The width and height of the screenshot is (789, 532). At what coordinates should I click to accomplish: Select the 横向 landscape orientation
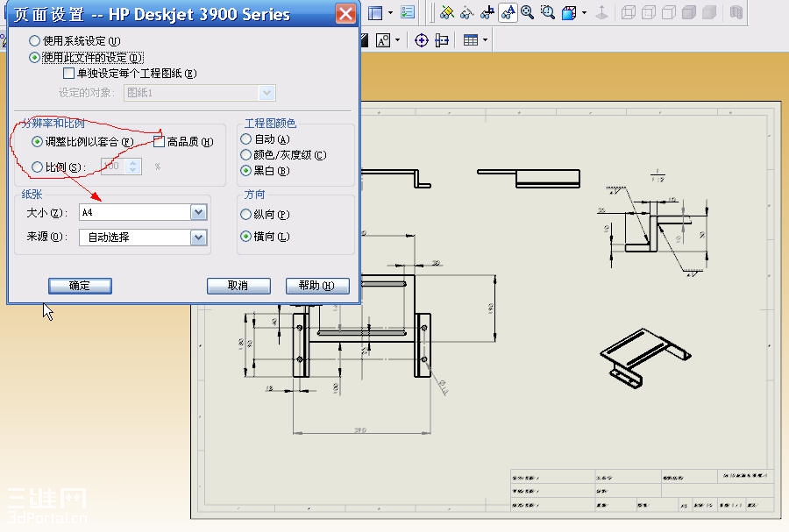tap(245, 237)
